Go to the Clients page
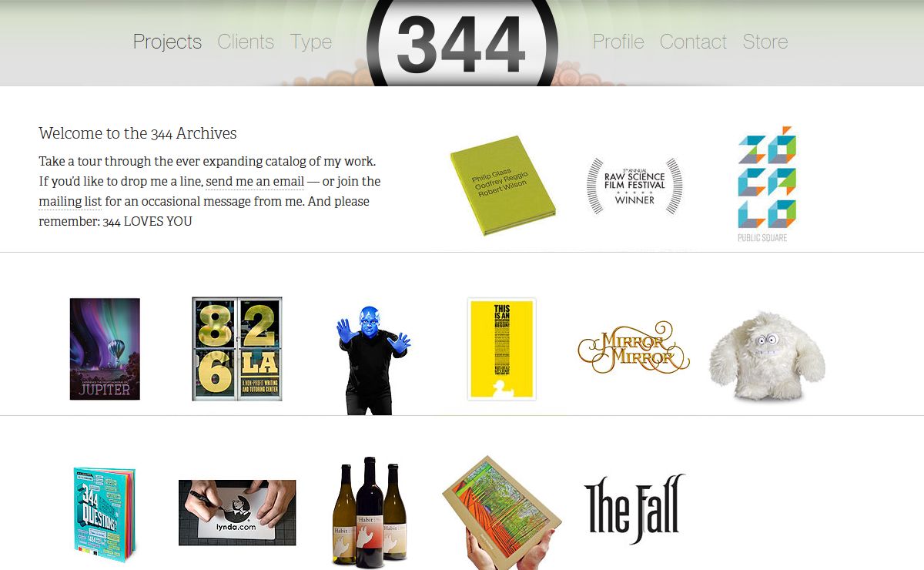 [x=246, y=42]
